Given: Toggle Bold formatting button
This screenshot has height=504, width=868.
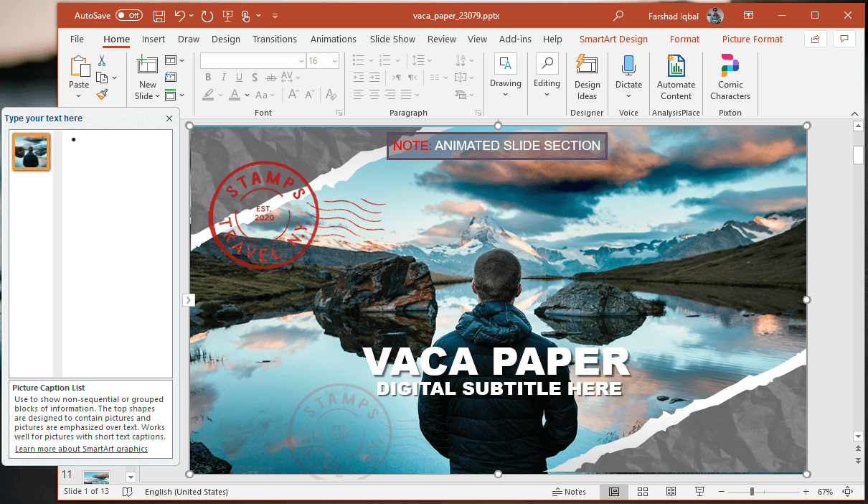Looking at the screenshot, I should click(208, 78).
